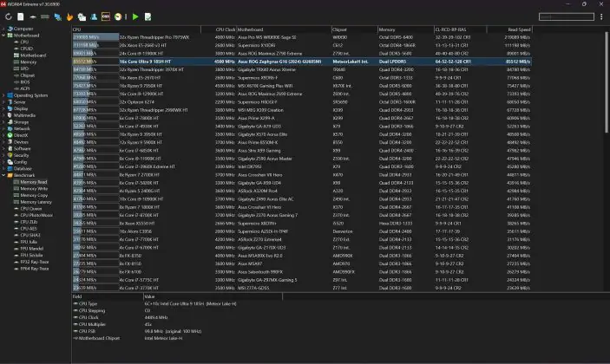Expand the Storage tree node
610x364 pixels.
tap(3, 122)
